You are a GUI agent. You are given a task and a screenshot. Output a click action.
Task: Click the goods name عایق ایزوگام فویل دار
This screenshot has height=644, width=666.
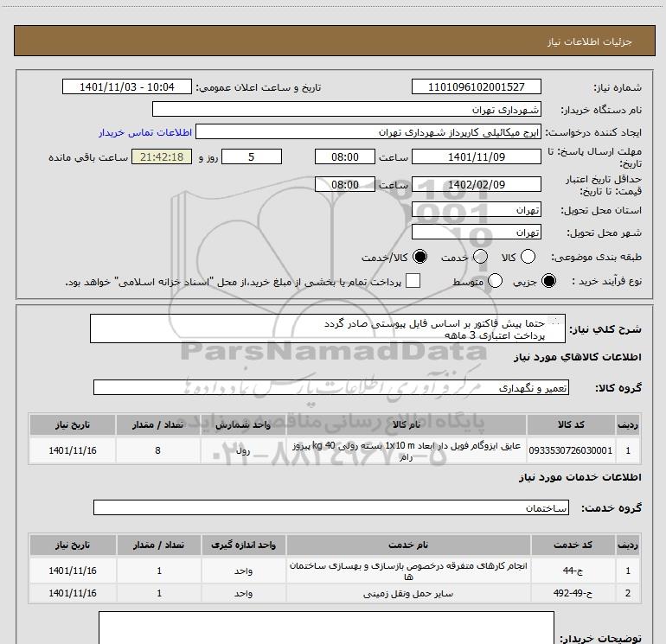point(406,451)
